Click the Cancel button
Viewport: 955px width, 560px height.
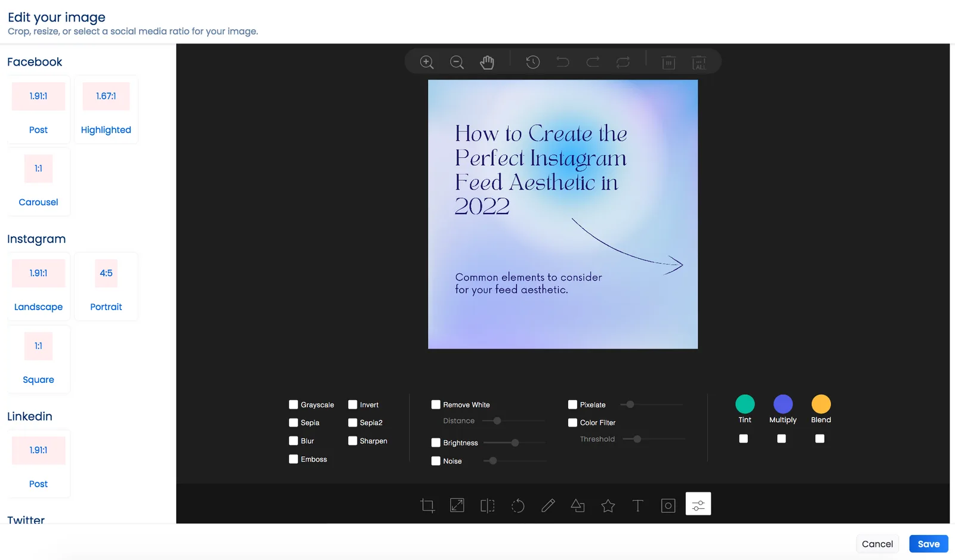click(x=877, y=544)
